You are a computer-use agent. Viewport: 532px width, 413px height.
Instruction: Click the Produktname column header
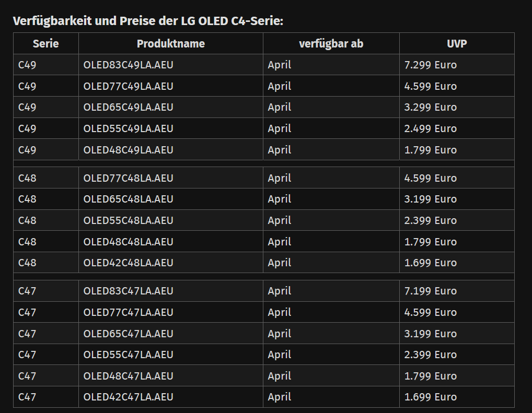point(171,44)
